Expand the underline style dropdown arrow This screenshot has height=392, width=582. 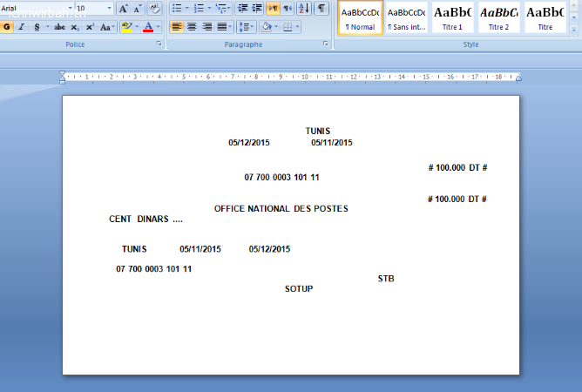click(x=47, y=27)
